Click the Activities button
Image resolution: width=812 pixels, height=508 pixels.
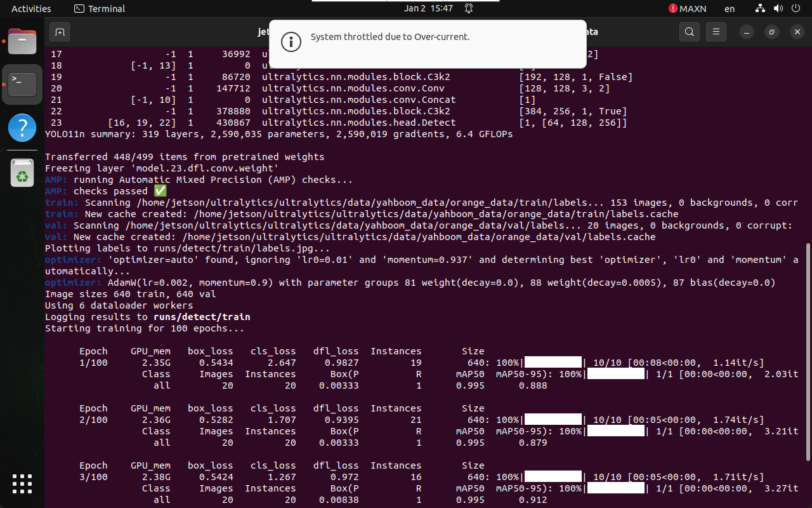click(x=31, y=9)
